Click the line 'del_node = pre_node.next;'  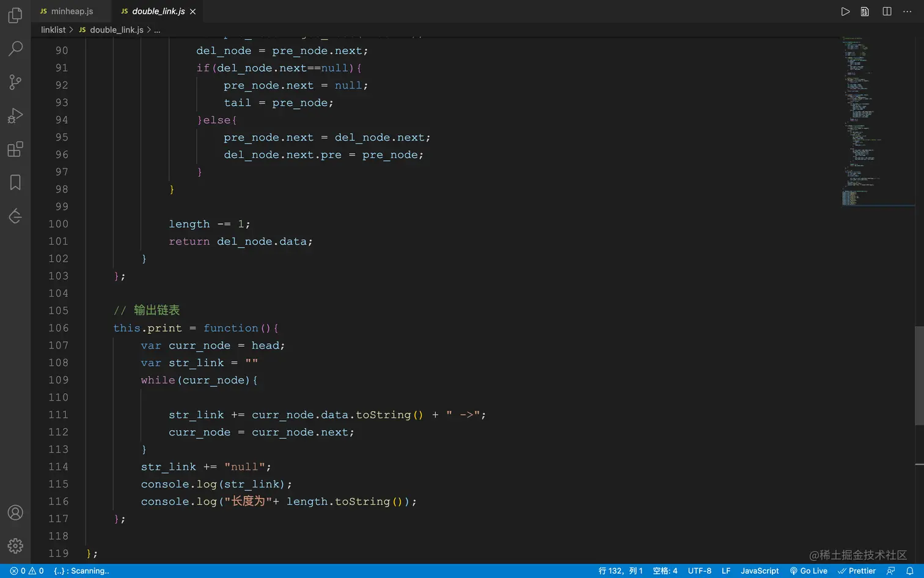tap(282, 51)
